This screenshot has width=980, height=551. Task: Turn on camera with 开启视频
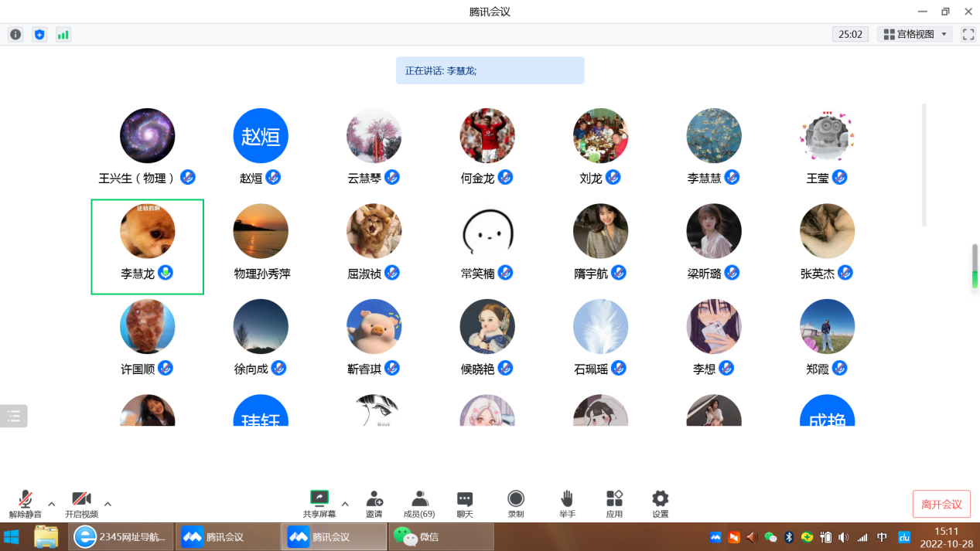pyautogui.click(x=81, y=503)
